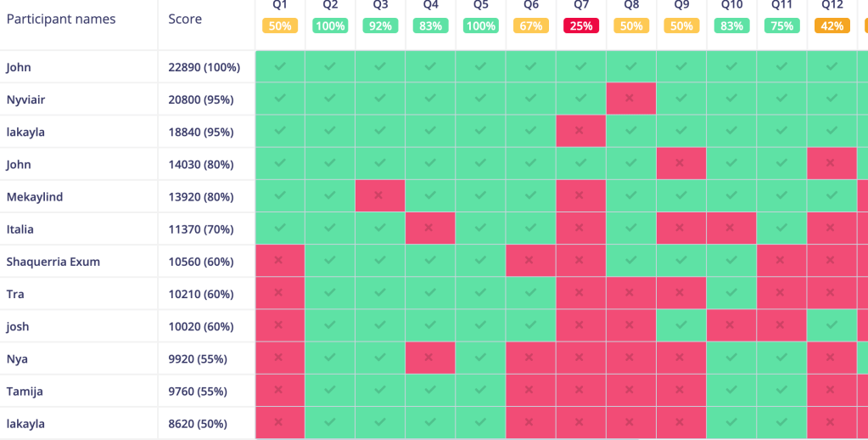Select the Q10 column header

731,5
